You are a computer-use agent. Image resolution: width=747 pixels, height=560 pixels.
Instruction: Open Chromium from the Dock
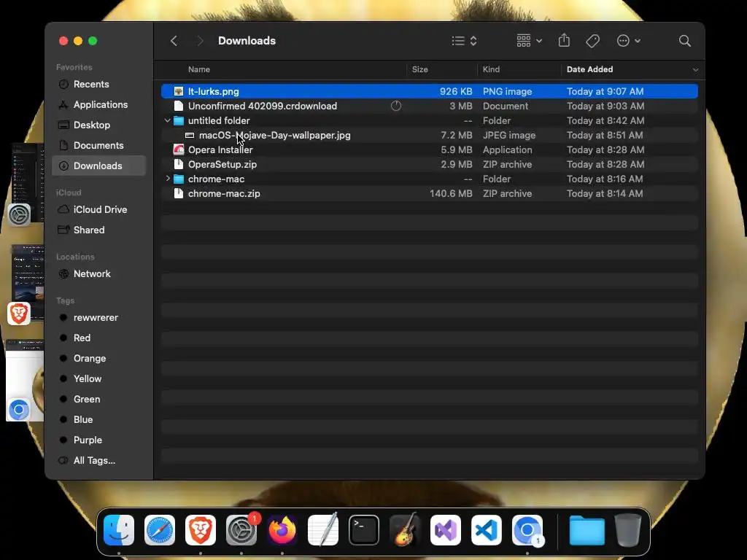[x=527, y=530]
